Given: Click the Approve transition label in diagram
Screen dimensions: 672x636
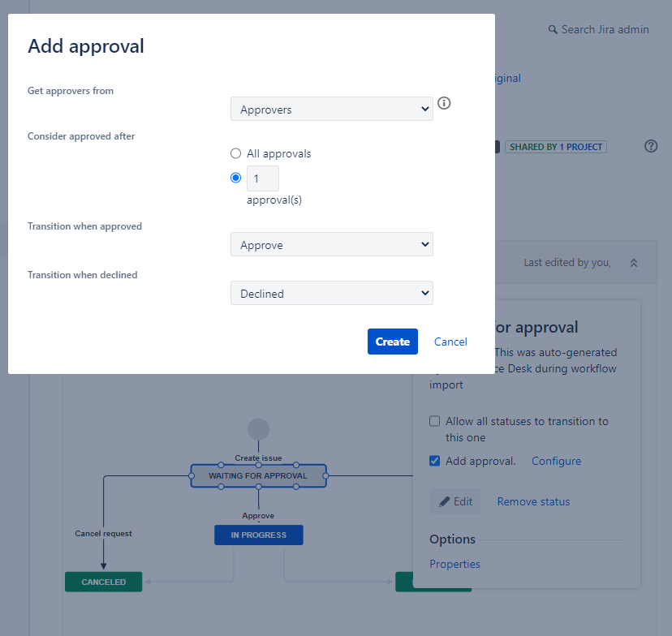Looking at the screenshot, I should click(258, 516).
